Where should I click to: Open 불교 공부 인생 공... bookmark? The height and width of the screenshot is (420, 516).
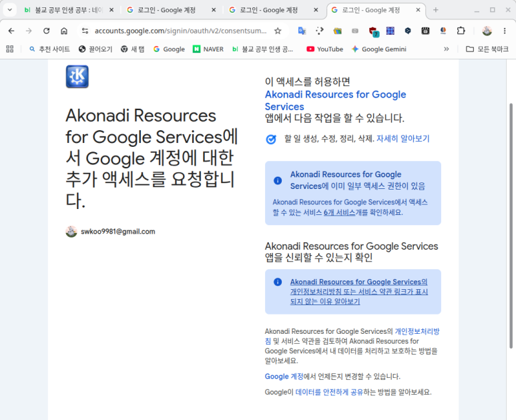pyautogui.click(x=262, y=49)
